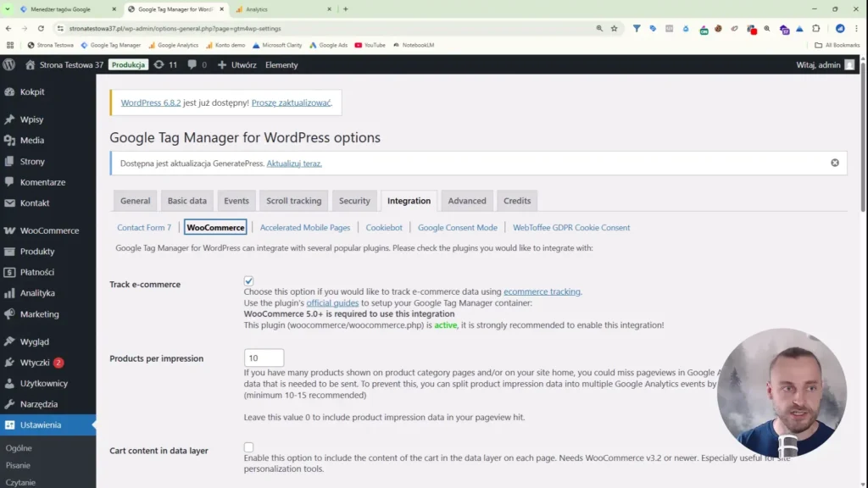This screenshot has height=488, width=868.
Task: Switch to the Advanced tab
Action: click(x=467, y=201)
